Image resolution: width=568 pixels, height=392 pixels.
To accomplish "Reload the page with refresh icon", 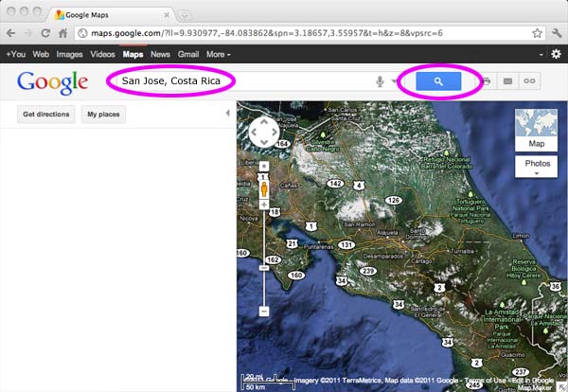I will pyautogui.click(x=45, y=33).
